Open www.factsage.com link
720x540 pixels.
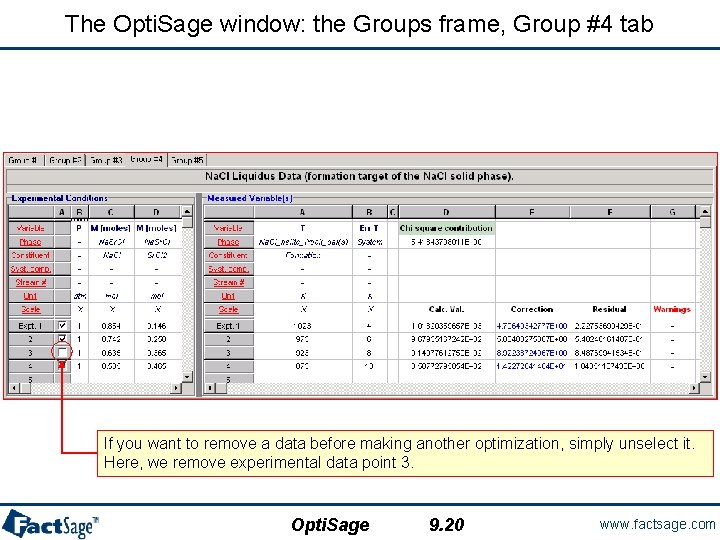[657, 524]
